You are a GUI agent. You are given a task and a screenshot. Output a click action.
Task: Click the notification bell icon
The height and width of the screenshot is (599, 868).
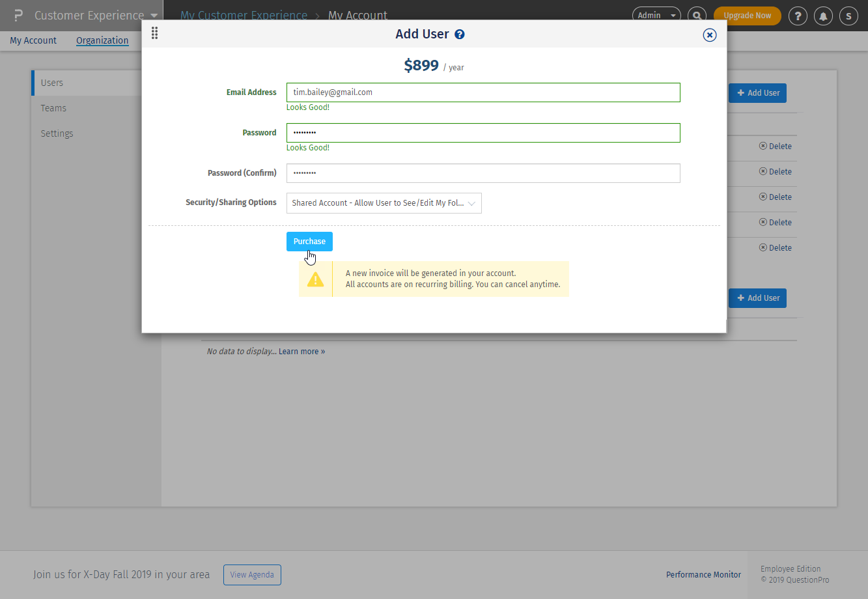coord(823,16)
